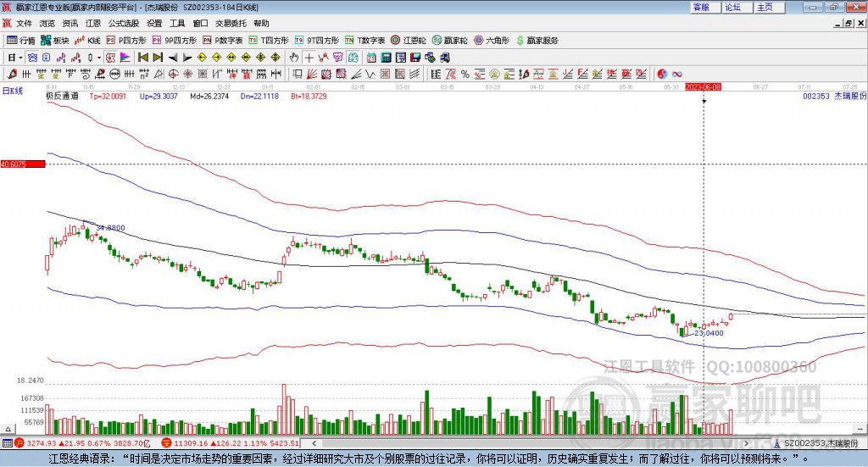The height and width of the screenshot is (467, 868).
Task: Click the 论坛 forum button
Action: pos(732,7)
